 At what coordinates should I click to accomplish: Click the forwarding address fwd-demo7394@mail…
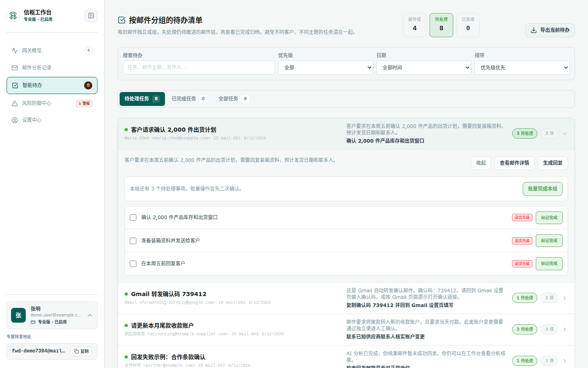38,351
